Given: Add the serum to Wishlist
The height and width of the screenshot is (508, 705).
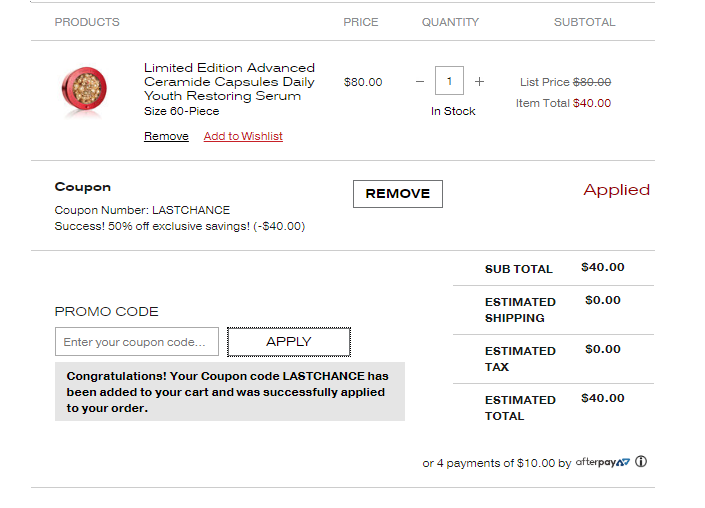Looking at the screenshot, I should pos(243,136).
